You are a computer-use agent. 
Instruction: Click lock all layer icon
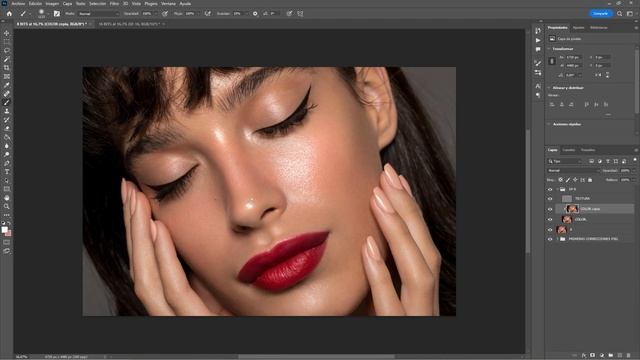click(x=590, y=180)
